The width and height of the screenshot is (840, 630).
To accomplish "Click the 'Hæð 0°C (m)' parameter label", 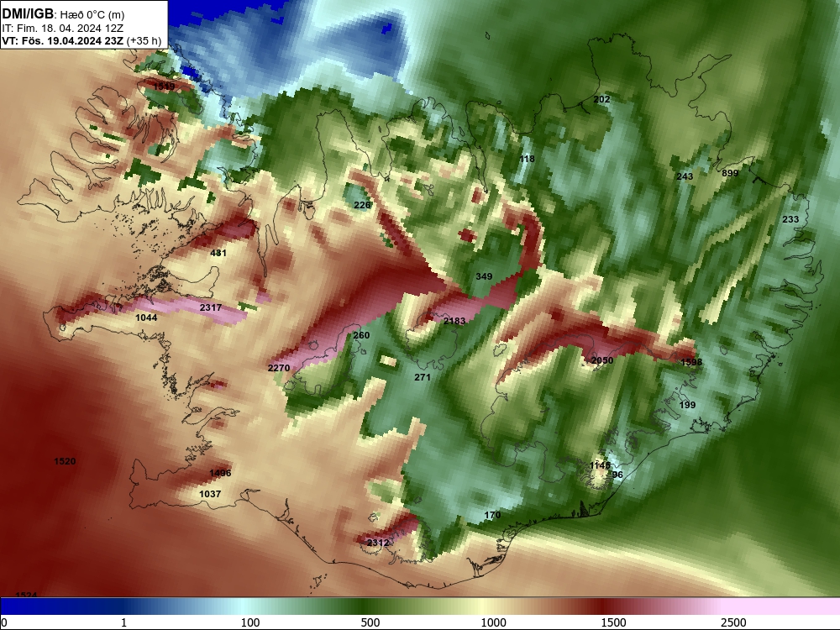I will coord(92,14).
